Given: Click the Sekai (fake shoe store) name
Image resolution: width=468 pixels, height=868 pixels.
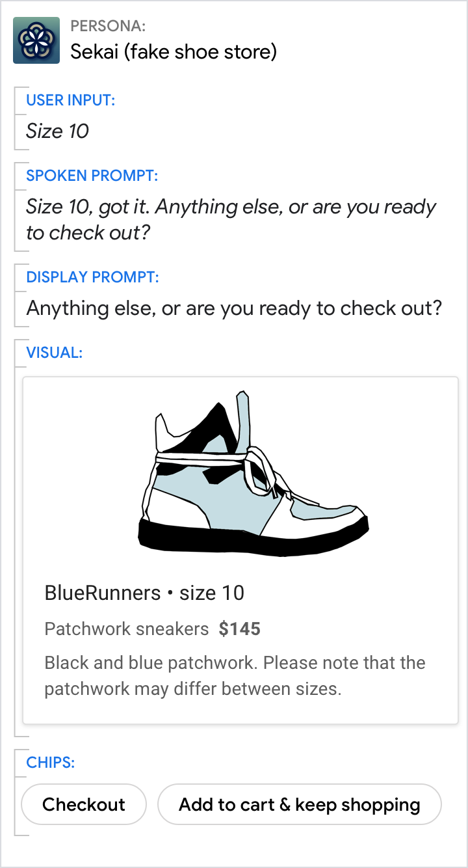Looking at the screenshot, I should [174, 51].
